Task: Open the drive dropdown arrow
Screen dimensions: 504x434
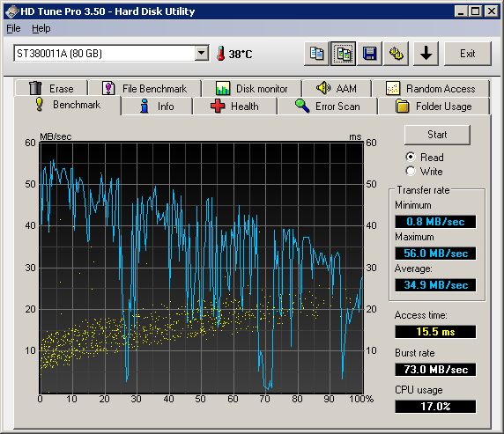Action: [202, 53]
